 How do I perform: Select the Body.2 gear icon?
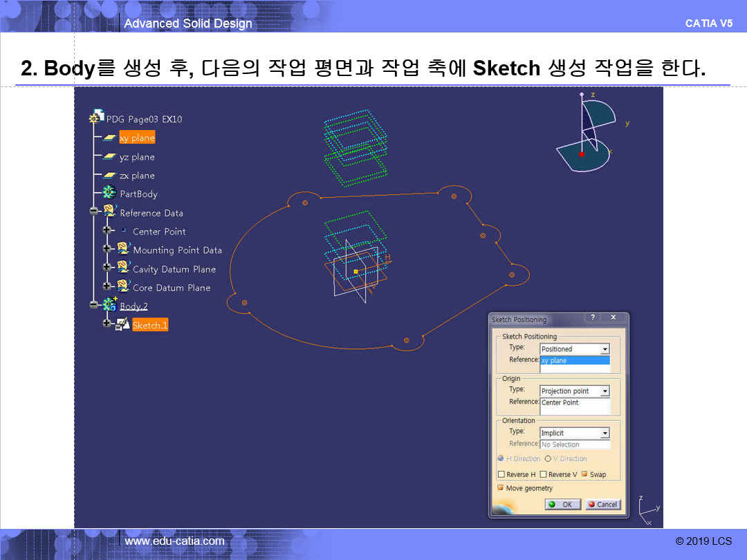(109, 305)
